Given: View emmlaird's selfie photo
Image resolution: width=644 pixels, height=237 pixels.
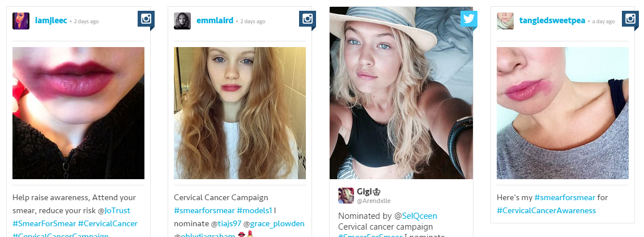Looking at the screenshot, I should click(x=240, y=113).
